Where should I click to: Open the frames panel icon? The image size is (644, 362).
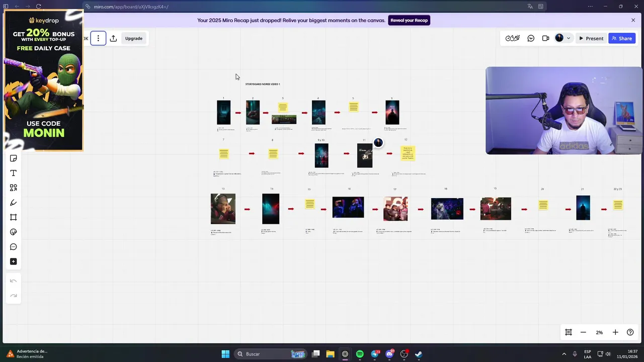[x=569, y=332]
